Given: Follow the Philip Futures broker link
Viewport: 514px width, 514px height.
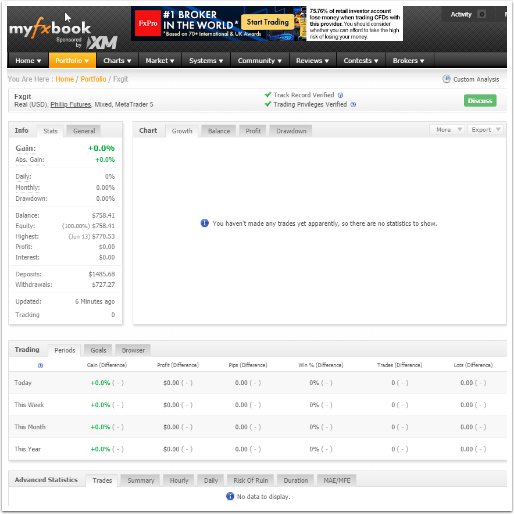Looking at the screenshot, I should [x=71, y=105].
